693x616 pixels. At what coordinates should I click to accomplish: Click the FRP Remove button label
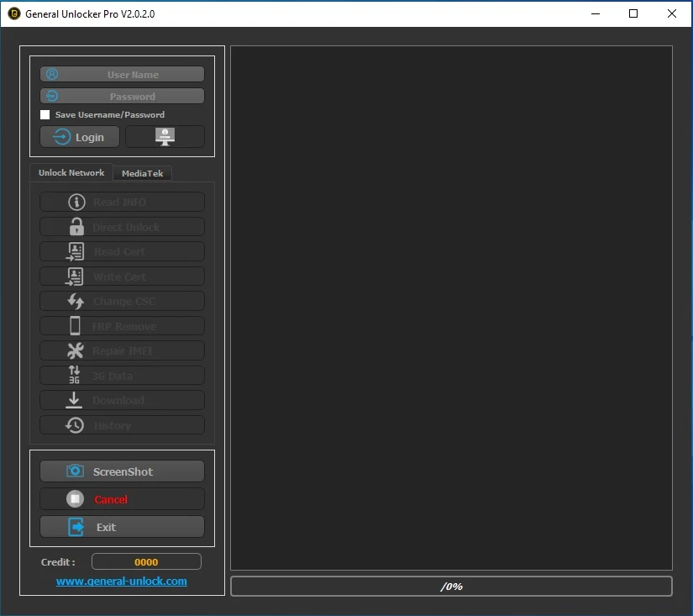coord(124,326)
